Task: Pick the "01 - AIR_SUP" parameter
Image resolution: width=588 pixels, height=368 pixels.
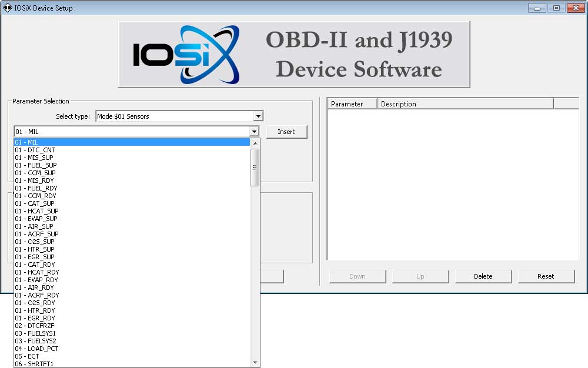Action: pos(132,226)
